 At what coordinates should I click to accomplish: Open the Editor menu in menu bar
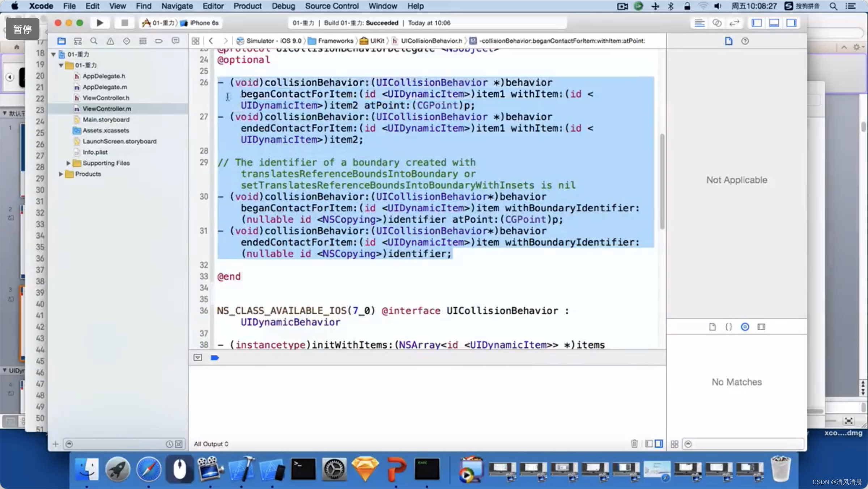pos(212,6)
